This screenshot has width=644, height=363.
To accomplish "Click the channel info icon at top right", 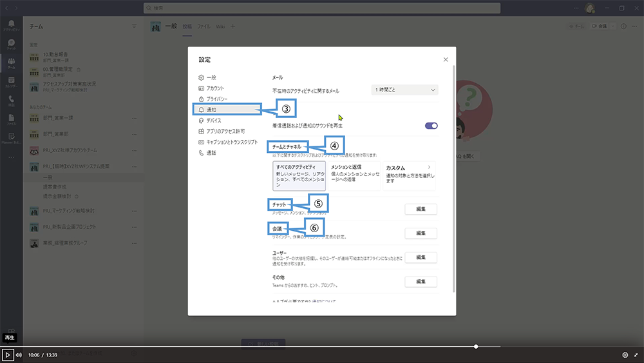I will pyautogui.click(x=623, y=26).
